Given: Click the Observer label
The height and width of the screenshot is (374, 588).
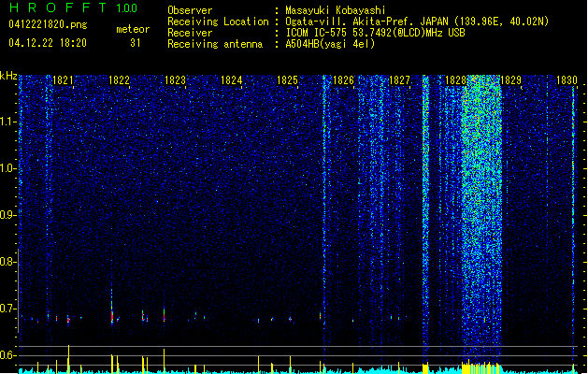Looking at the screenshot, I should [x=190, y=10].
